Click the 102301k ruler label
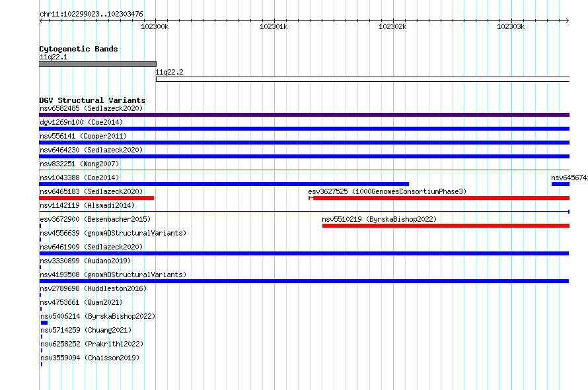Image resolution: width=588 pixels, height=390 pixels. pos(274,26)
